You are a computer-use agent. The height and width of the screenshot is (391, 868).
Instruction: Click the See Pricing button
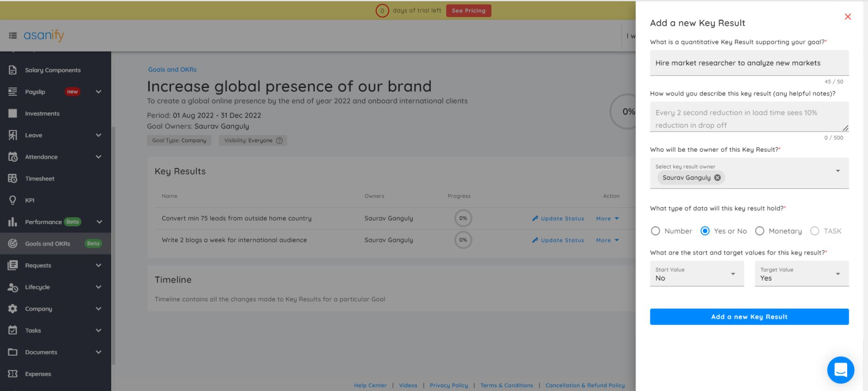point(468,11)
